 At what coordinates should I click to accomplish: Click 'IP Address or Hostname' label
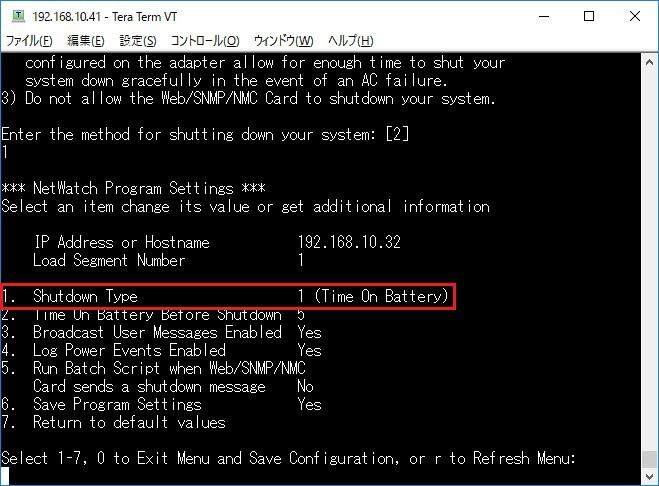pos(121,242)
